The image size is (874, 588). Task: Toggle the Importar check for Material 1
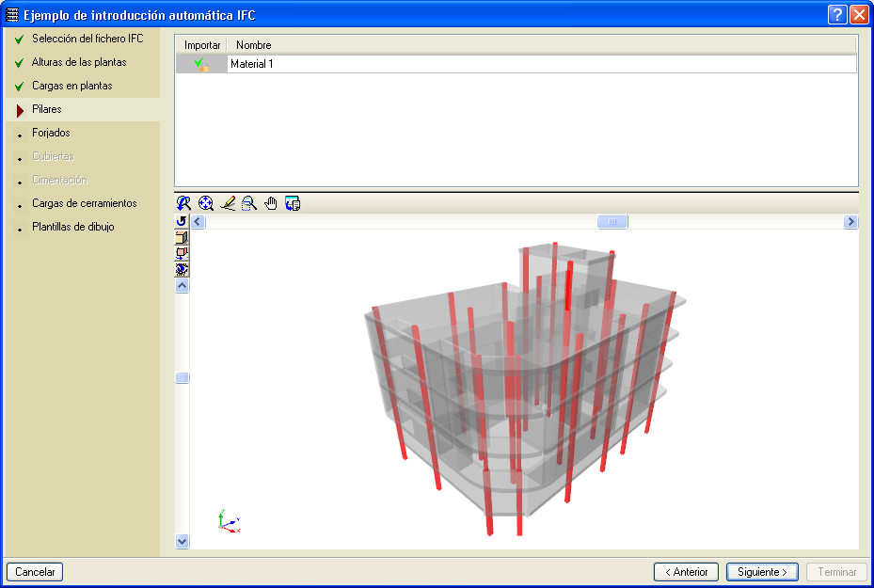(x=200, y=64)
